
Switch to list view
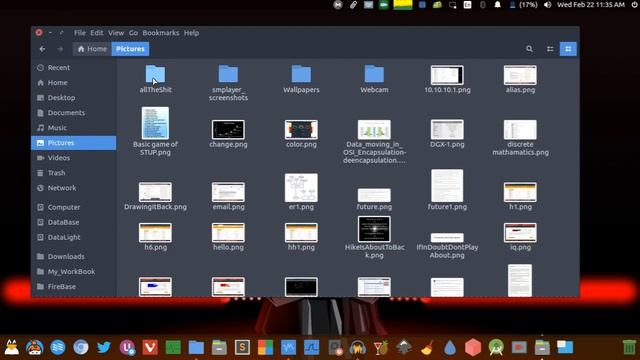point(550,49)
